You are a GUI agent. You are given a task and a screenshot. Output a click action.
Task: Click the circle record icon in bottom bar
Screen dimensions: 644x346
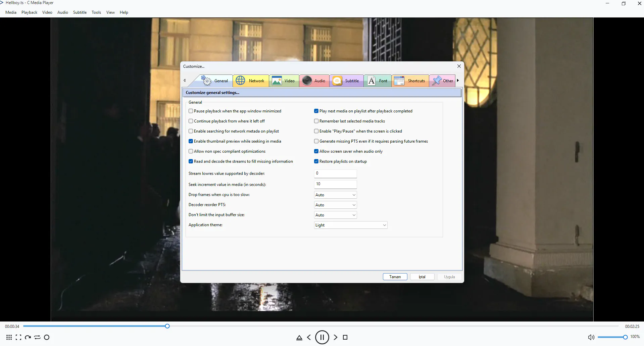[47, 337]
